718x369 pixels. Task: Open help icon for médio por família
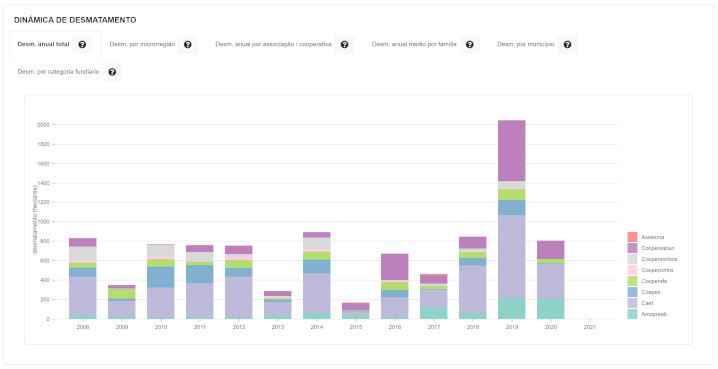(x=469, y=44)
